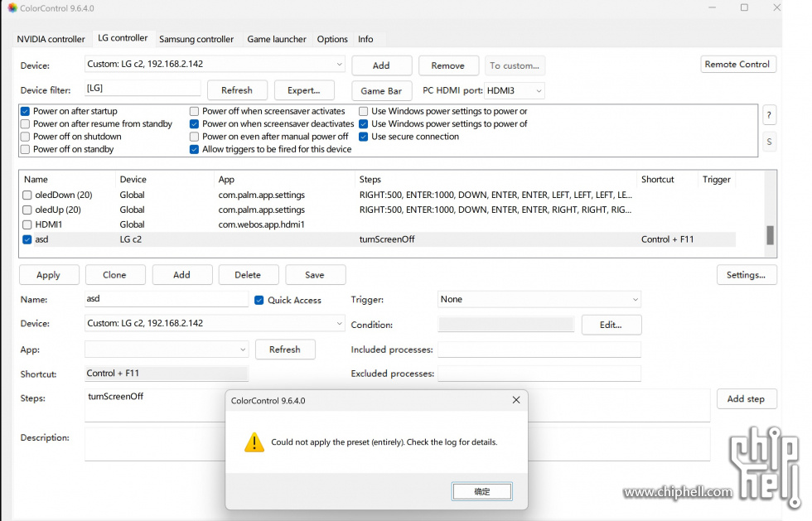The width and height of the screenshot is (812, 521).
Task: Uncheck the asd preset box
Action: pyautogui.click(x=27, y=239)
